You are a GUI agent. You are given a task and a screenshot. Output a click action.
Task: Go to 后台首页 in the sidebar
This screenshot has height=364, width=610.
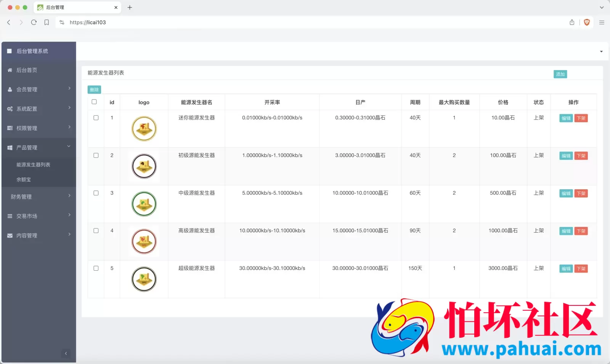(x=27, y=70)
